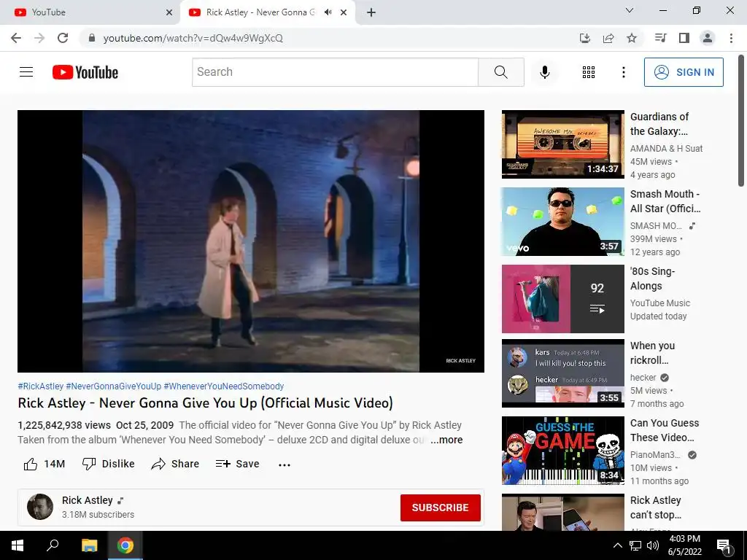Click the SIGN IN button
This screenshot has height=560, width=747.
pos(684,72)
